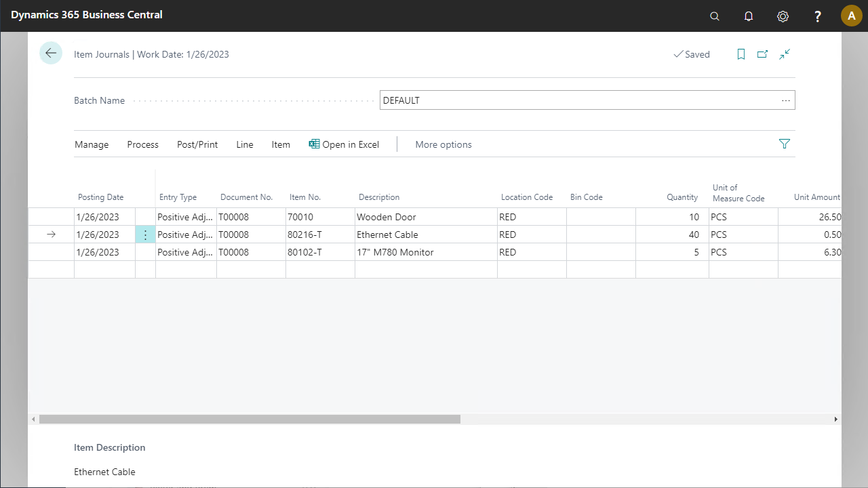
Task: Click More options
Action: (443, 144)
